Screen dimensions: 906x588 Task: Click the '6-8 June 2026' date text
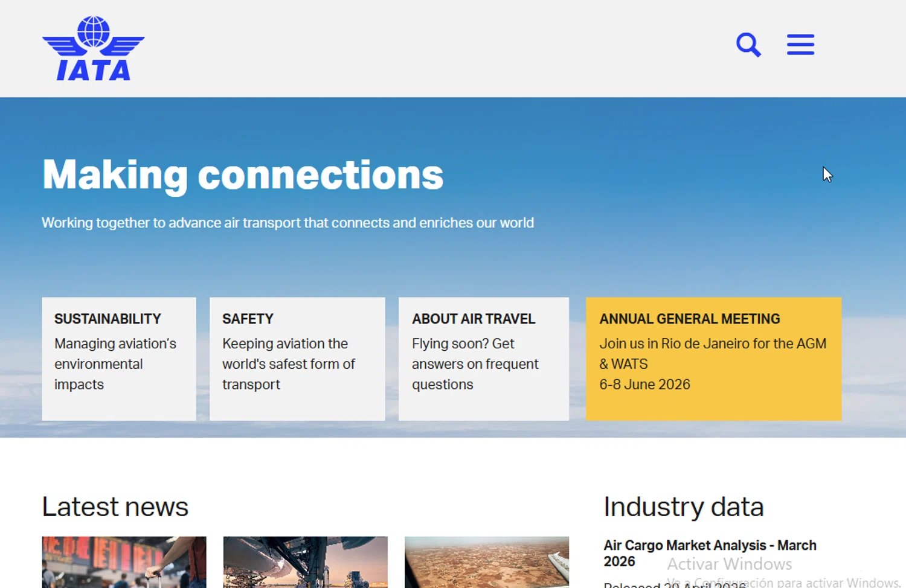click(644, 385)
